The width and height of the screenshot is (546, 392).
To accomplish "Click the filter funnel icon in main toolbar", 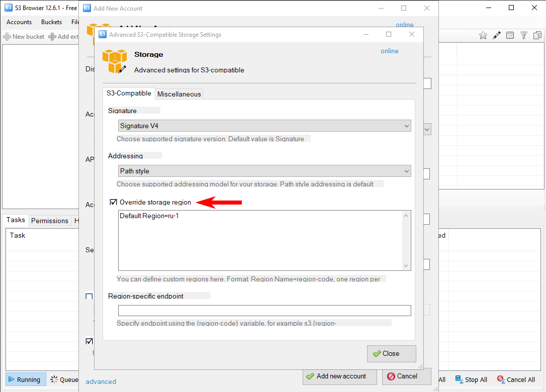I will pyautogui.click(x=524, y=35).
